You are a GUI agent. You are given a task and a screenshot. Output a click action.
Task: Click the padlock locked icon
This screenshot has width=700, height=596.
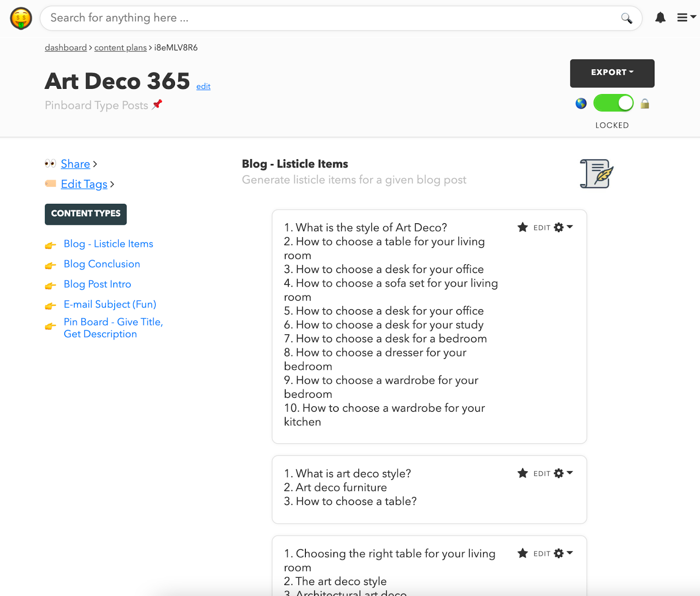click(x=645, y=104)
